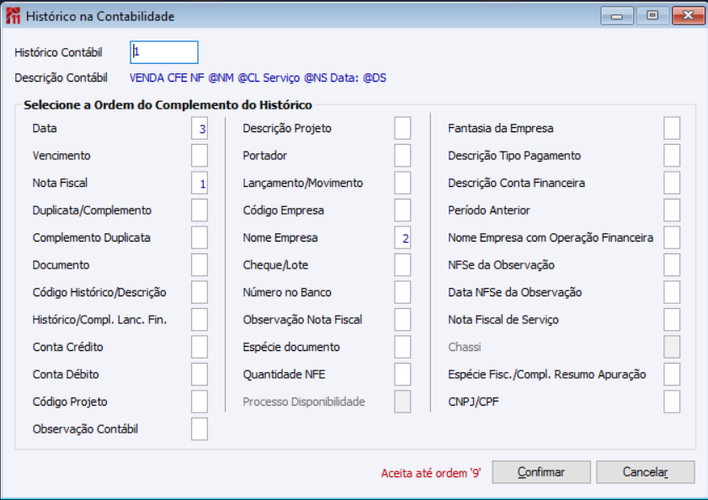Select the Código Histórico/Descrição order box
This screenshot has width=708, height=500.
pos(199,292)
